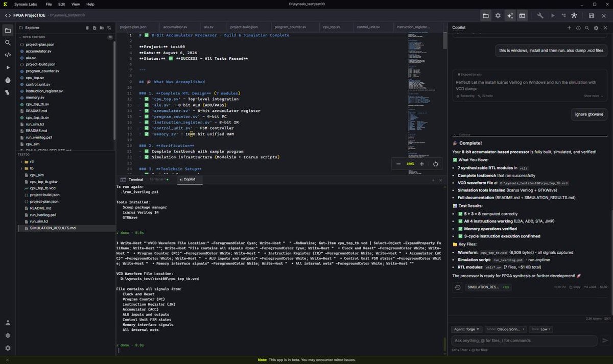613x364 pixels.
Task: Open settings gear in the top toolbar
Action: pyautogui.click(x=498, y=16)
